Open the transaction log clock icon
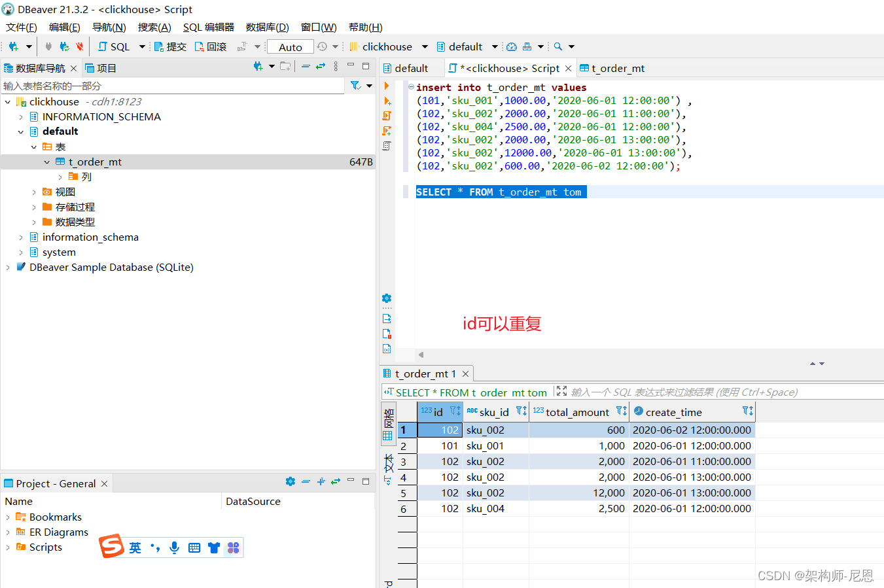Image resolution: width=884 pixels, height=588 pixels. [x=322, y=46]
